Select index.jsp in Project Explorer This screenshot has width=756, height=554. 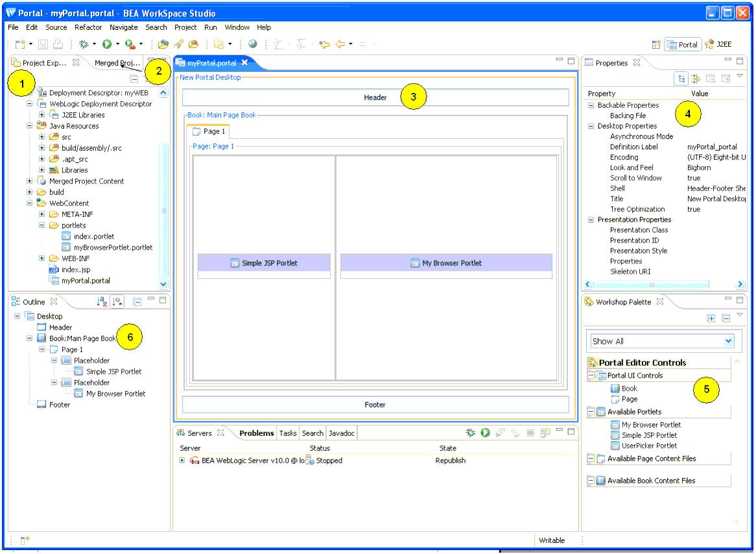pos(70,270)
